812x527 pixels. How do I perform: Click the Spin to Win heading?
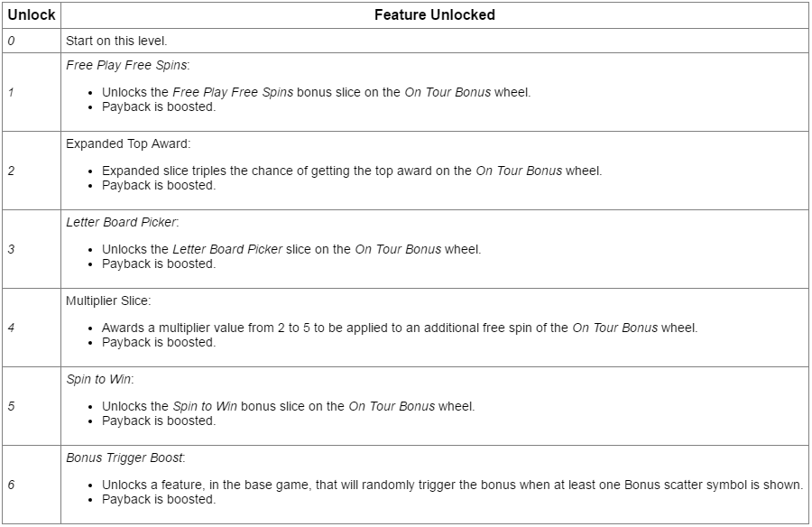tap(100, 379)
